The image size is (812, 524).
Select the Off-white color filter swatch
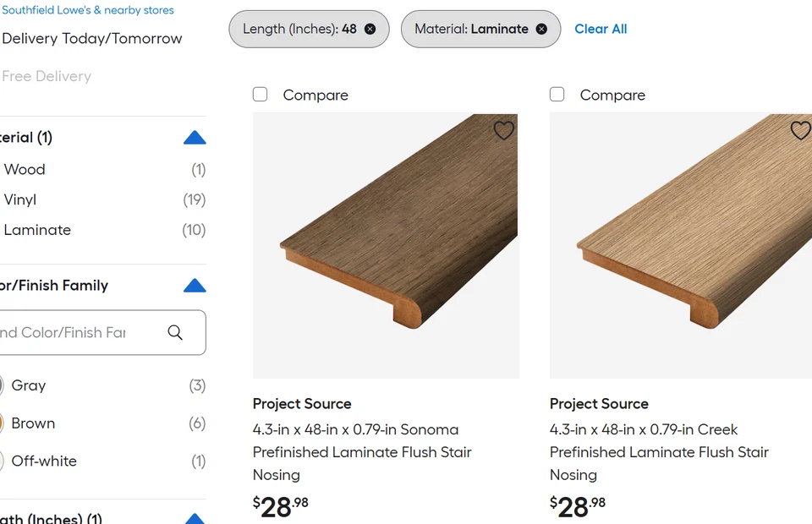pos(3,461)
